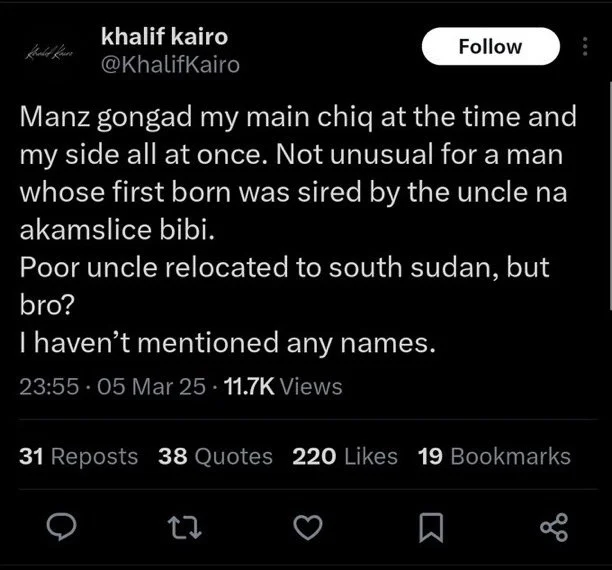Open the share icon options
Screen dimensions: 612x570
click(x=554, y=527)
